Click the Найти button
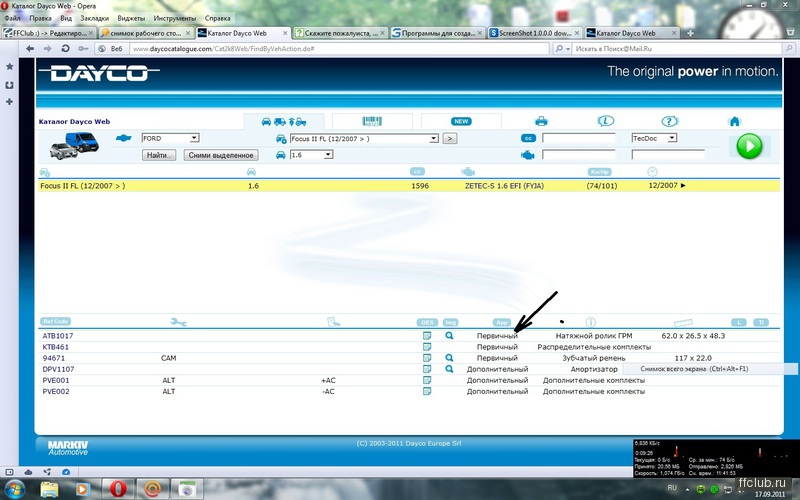Image resolution: width=800 pixels, height=500 pixels. (x=159, y=155)
